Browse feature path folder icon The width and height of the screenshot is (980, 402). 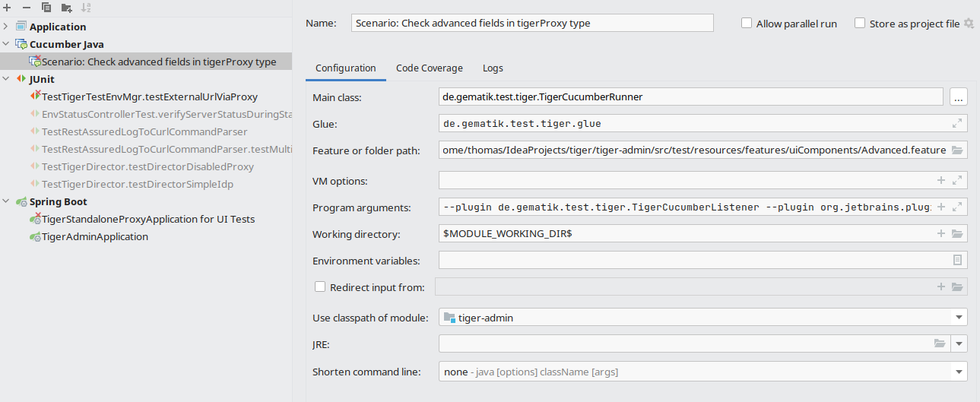point(957,150)
